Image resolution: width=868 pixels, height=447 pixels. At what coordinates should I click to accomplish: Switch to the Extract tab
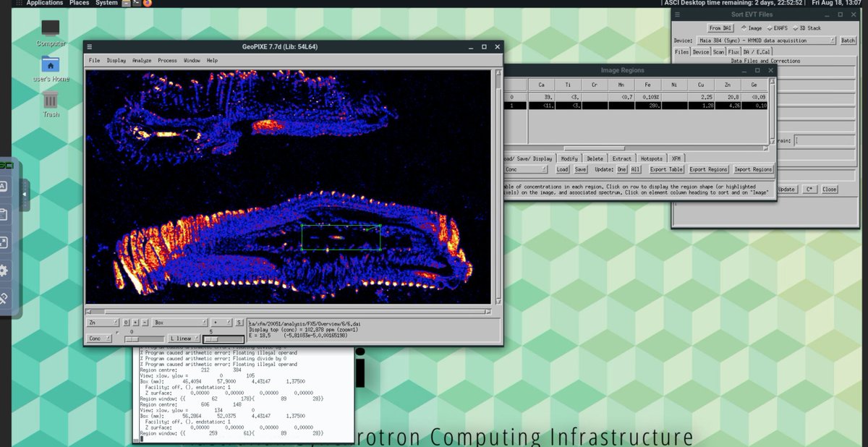point(621,158)
